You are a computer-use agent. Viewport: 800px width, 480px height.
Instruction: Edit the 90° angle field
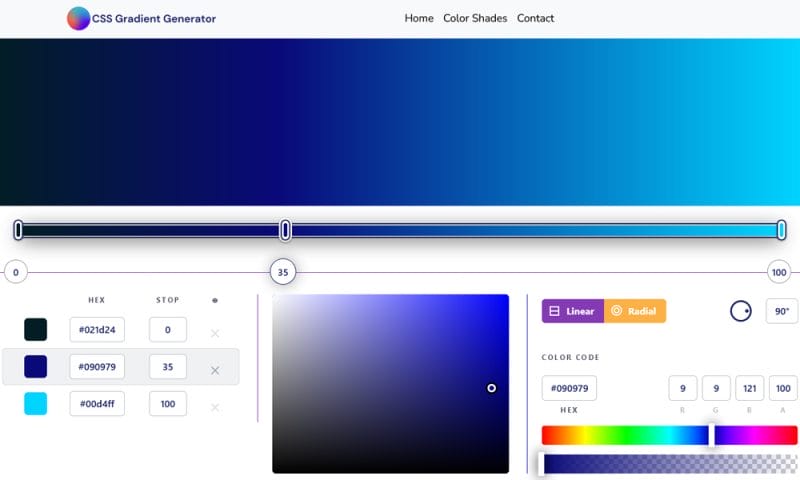(782, 311)
